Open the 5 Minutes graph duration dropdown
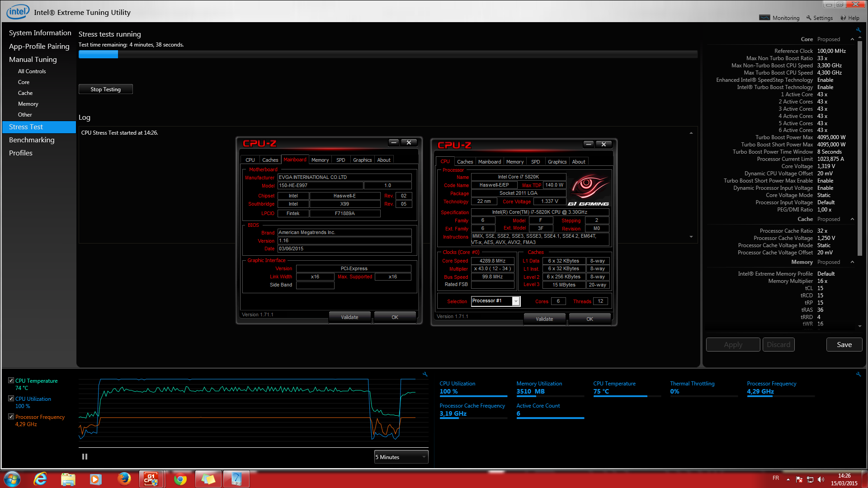Image resolution: width=868 pixels, height=488 pixels. [x=401, y=457]
